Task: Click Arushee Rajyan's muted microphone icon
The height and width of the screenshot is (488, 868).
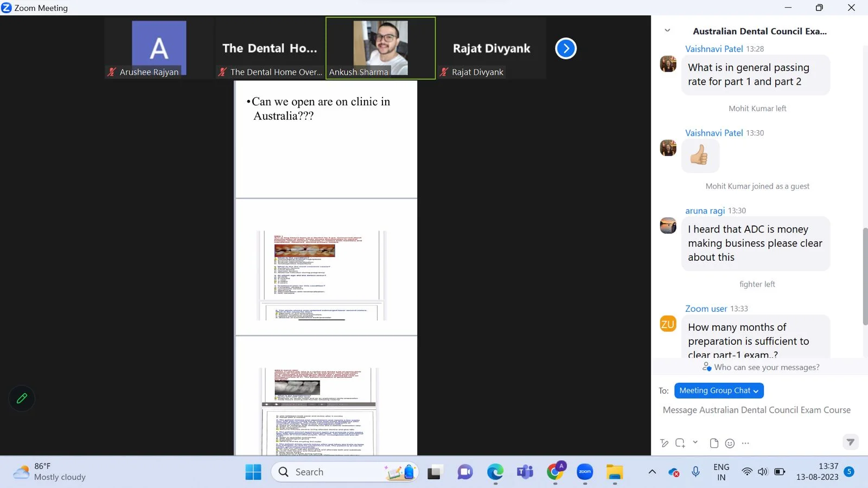Action: click(112, 72)
